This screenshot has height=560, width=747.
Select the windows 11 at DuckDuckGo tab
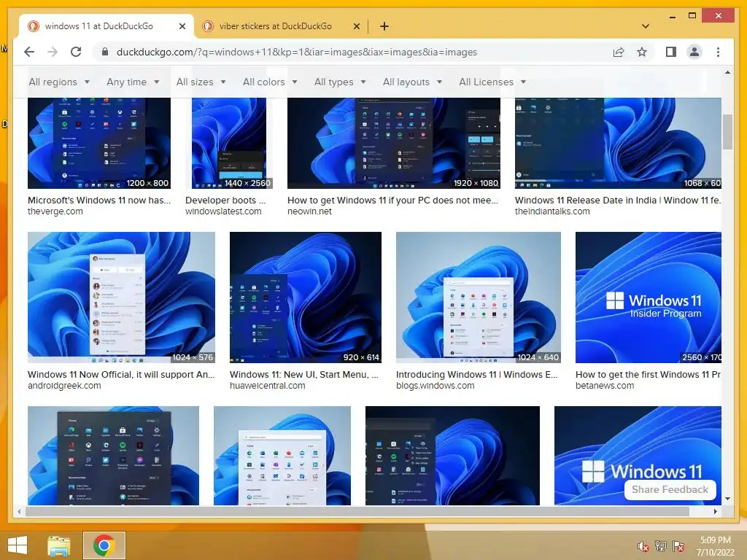click(99, 26)
